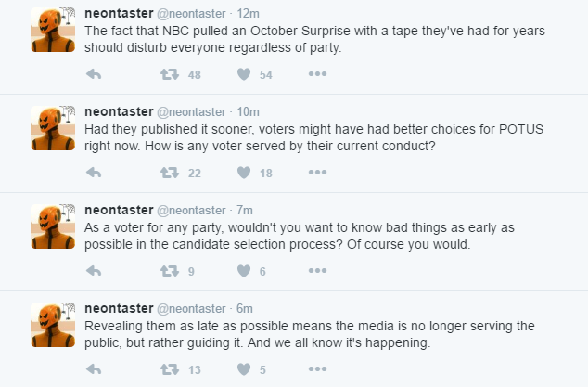Open more options on the 10m tweet

(317, 173)
